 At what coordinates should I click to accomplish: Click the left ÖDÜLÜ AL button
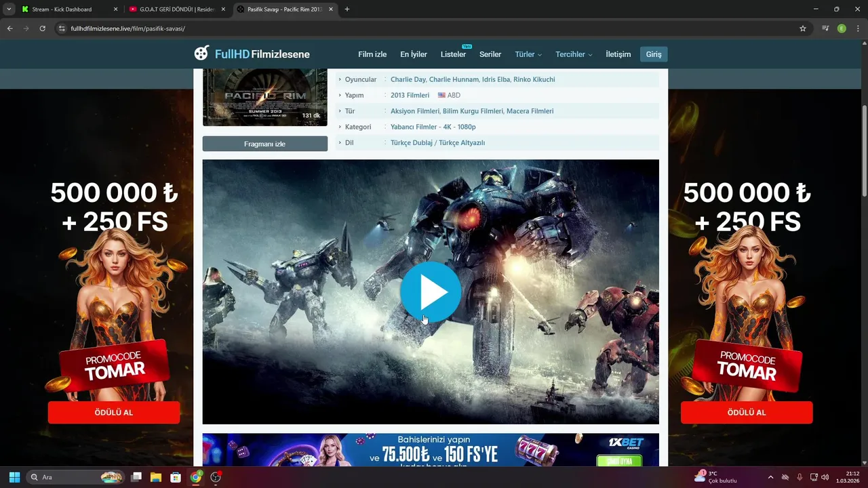(114, 412)
